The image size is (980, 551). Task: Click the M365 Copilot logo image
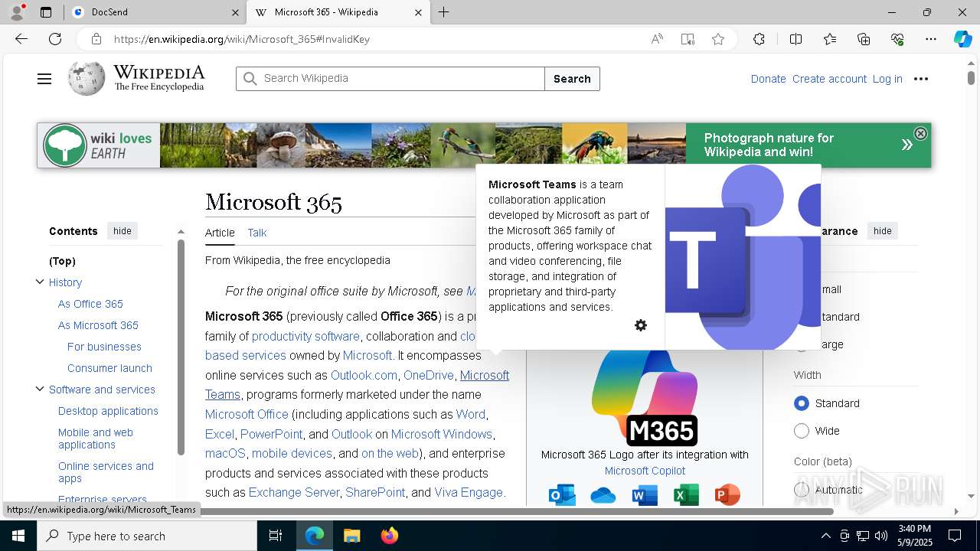click(x=645, y=398)
